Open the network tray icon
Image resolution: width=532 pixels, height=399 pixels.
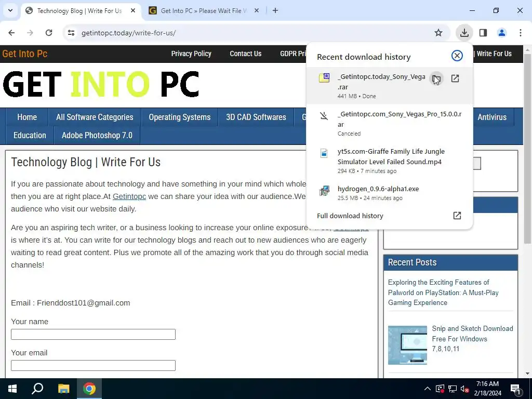click(453, 389)
